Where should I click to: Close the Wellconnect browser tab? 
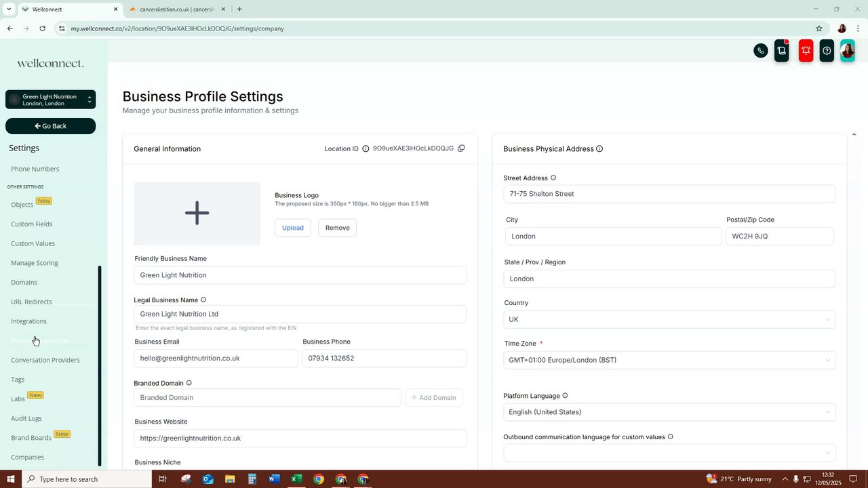tap(115, 9)
